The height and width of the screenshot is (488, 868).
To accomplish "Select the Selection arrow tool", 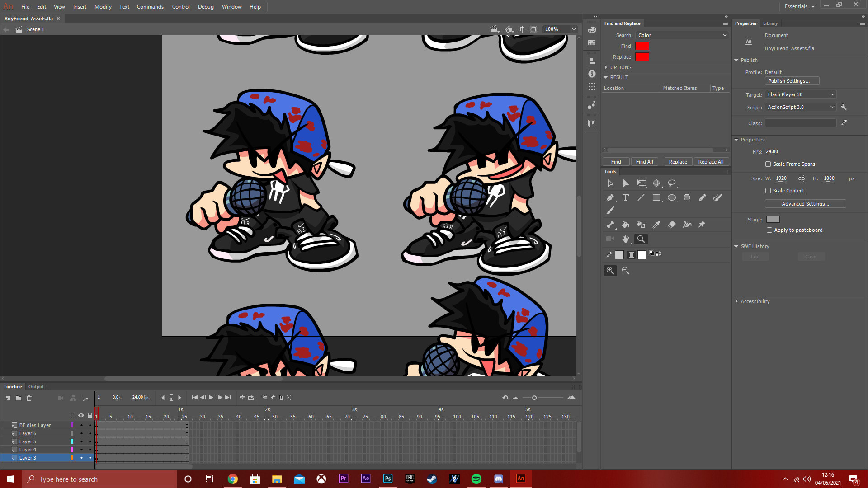I will click(x=610, y=183).
